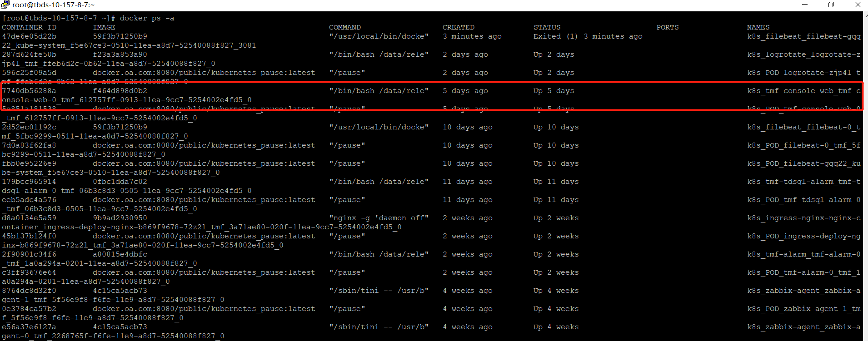Click the IMAGE column header
868x341 pixels.
tap(104, 27)
